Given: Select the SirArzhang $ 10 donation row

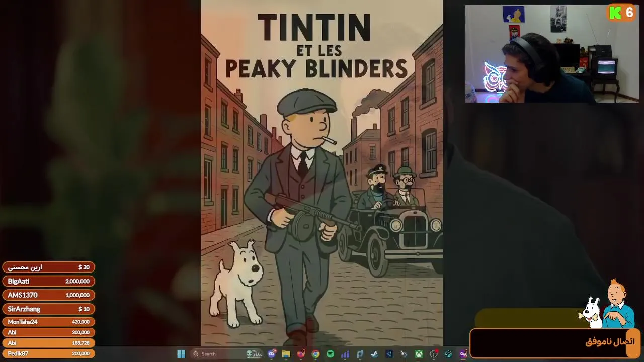Looking at the screenshot, I should [48, 309].
